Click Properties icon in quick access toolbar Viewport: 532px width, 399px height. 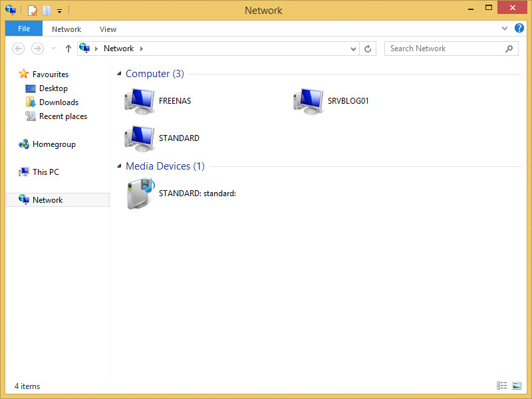32,11
